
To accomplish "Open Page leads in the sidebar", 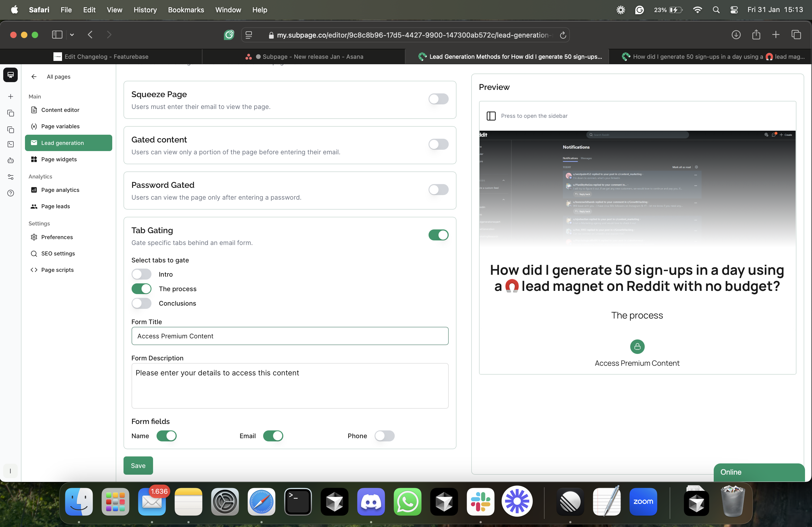I will (x=68, y=206).
